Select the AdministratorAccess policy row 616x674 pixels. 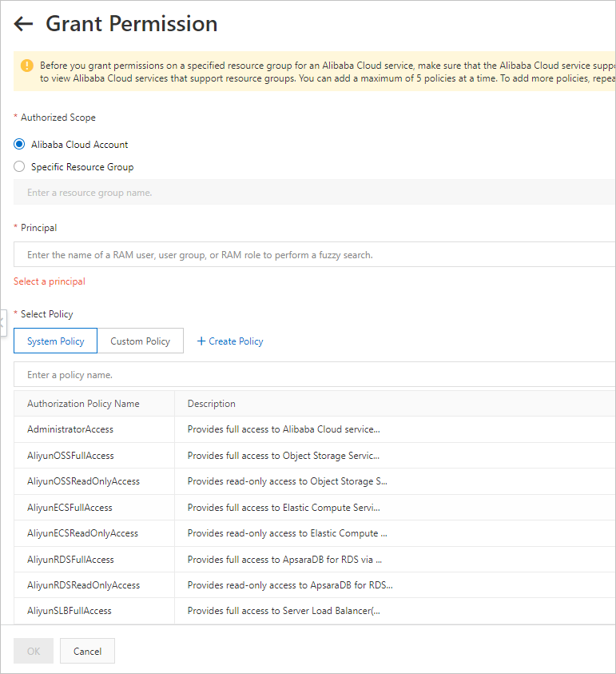[315, 429]
